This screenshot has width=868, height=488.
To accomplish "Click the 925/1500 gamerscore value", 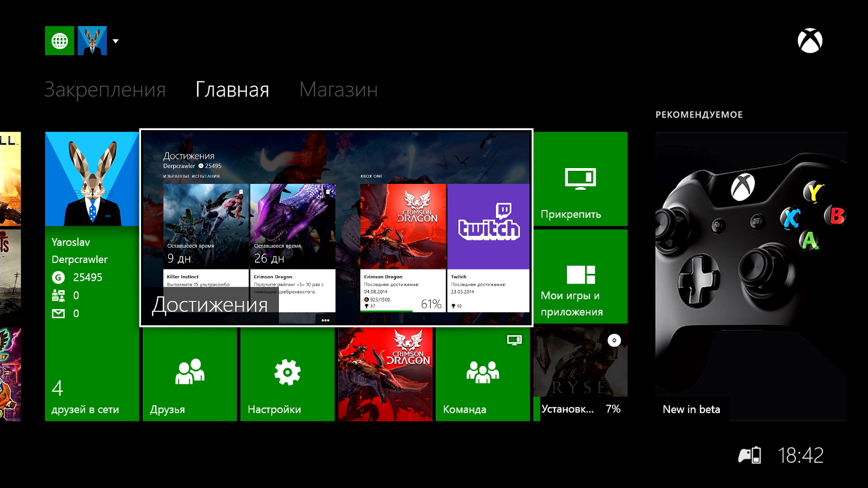I will (x=380, y=299).
